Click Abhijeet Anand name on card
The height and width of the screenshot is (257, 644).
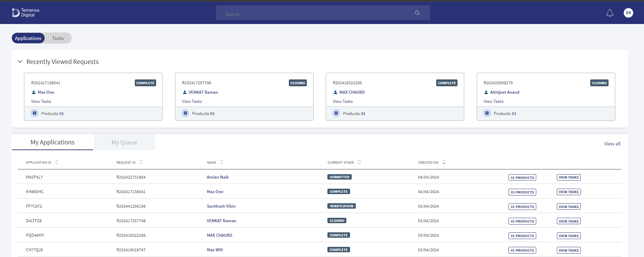(504, 92)
